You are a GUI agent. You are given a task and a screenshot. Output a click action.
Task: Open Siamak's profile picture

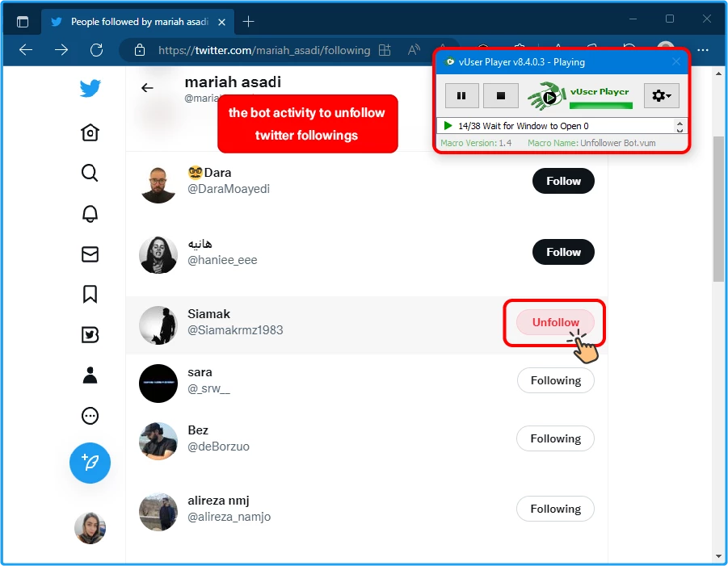coord(158,325)
